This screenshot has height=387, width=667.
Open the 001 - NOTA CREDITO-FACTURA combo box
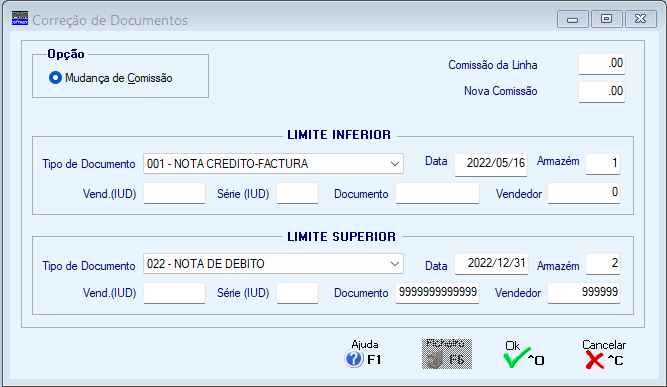273,164
